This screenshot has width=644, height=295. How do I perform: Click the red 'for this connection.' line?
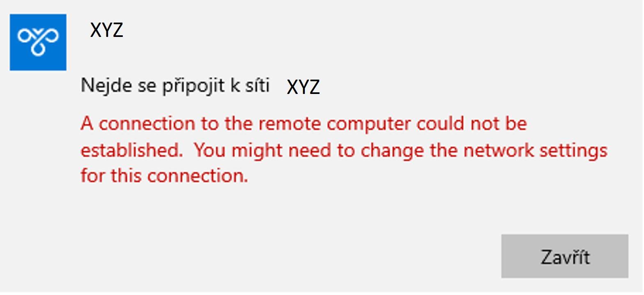(165, 176)
